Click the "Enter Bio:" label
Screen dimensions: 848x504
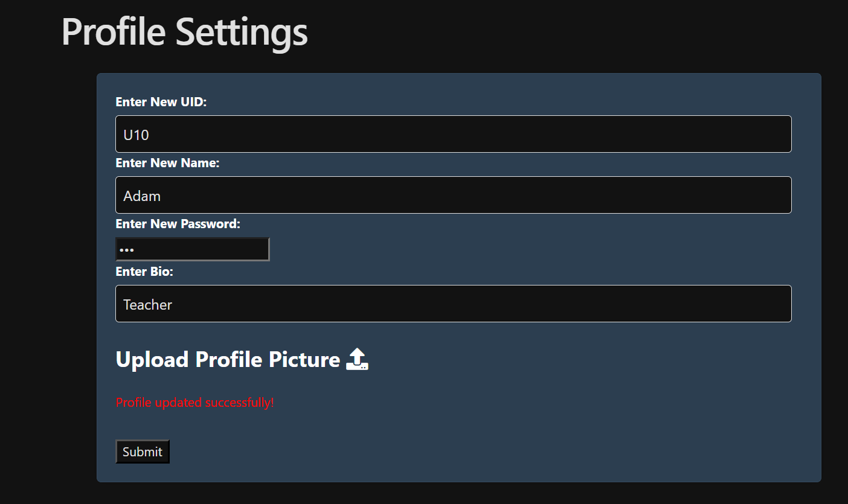point(144,272)
